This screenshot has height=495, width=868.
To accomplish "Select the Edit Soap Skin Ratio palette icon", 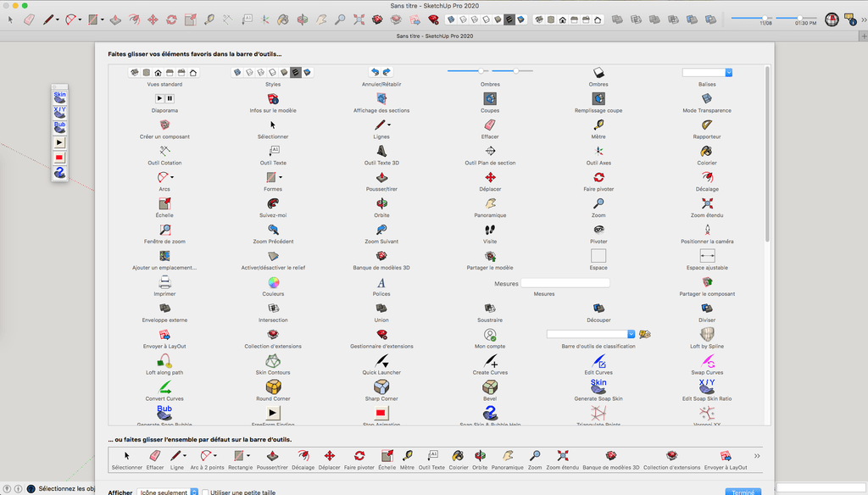I will pos(707,387).
